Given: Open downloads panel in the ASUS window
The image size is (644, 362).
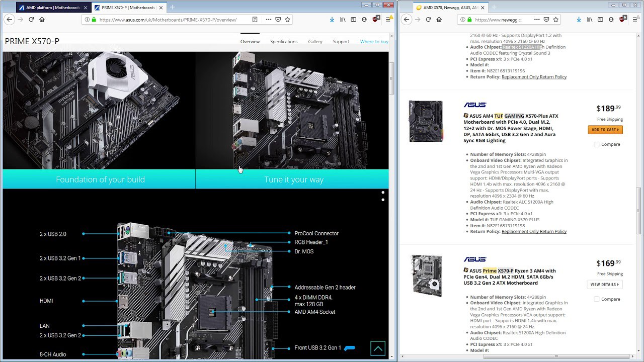Looking at the screenshot, I should tap(332, 19).
